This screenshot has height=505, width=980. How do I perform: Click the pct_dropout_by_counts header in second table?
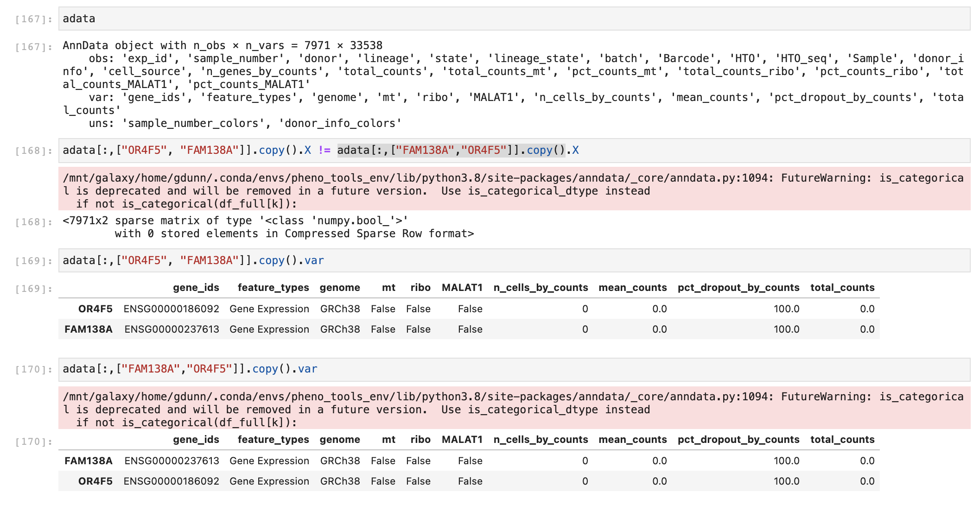pos(738,439)
